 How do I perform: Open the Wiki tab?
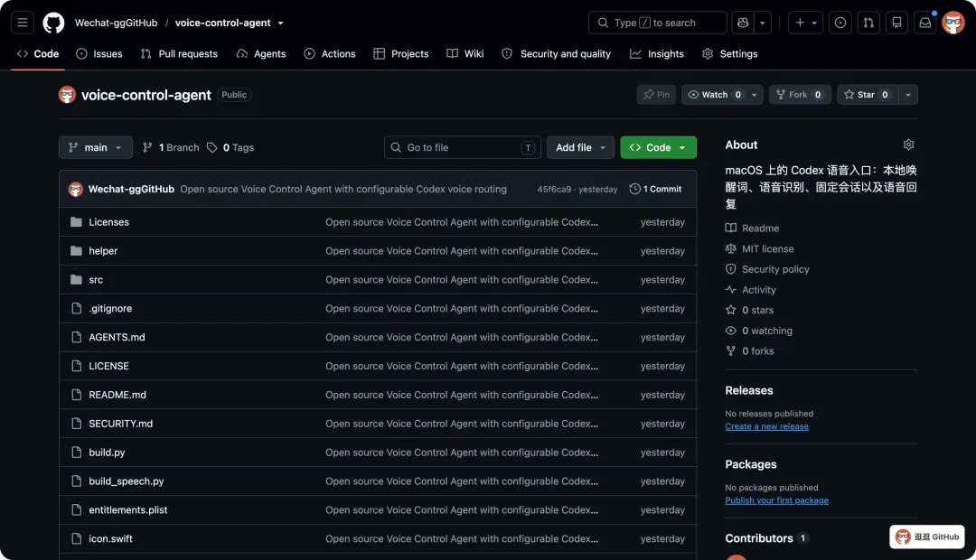point(465,54)
